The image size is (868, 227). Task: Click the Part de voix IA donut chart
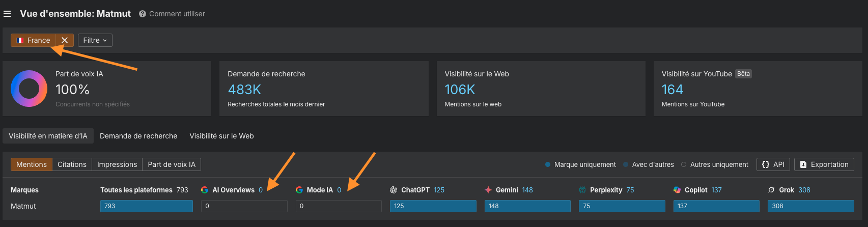[29, 89]
